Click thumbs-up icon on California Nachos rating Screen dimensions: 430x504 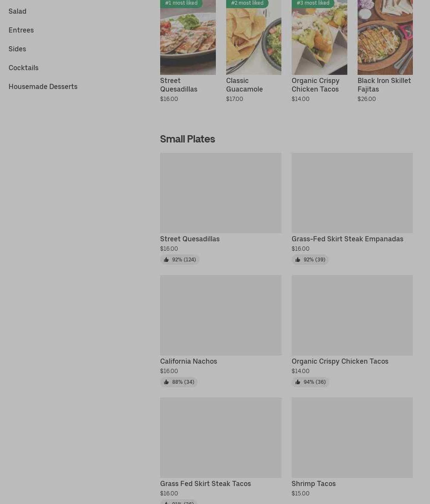(x=166, y=382)
